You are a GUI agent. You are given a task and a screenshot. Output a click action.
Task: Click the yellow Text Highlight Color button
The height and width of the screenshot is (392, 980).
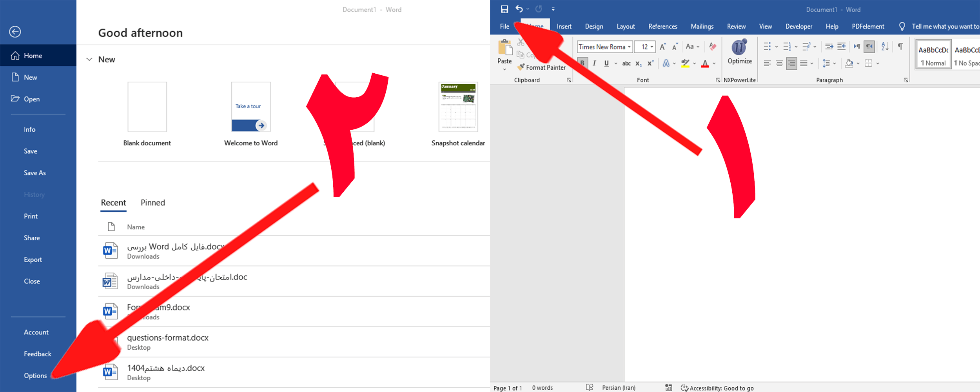point(685,63)
